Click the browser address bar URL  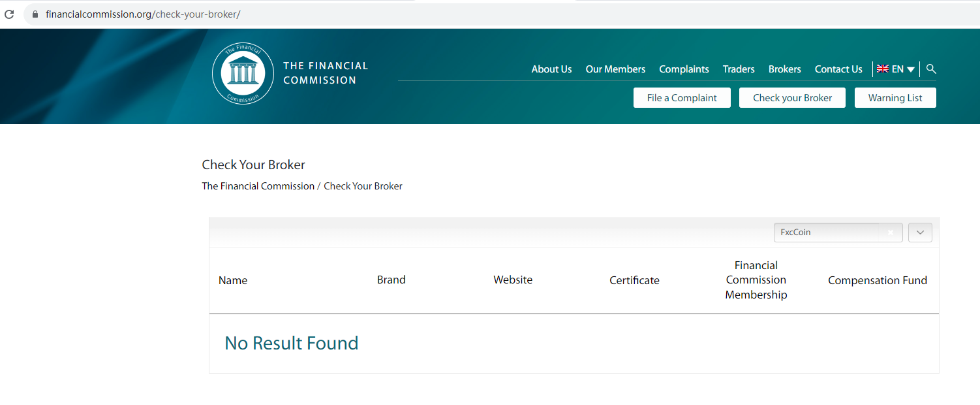click(x=143, y=14)
